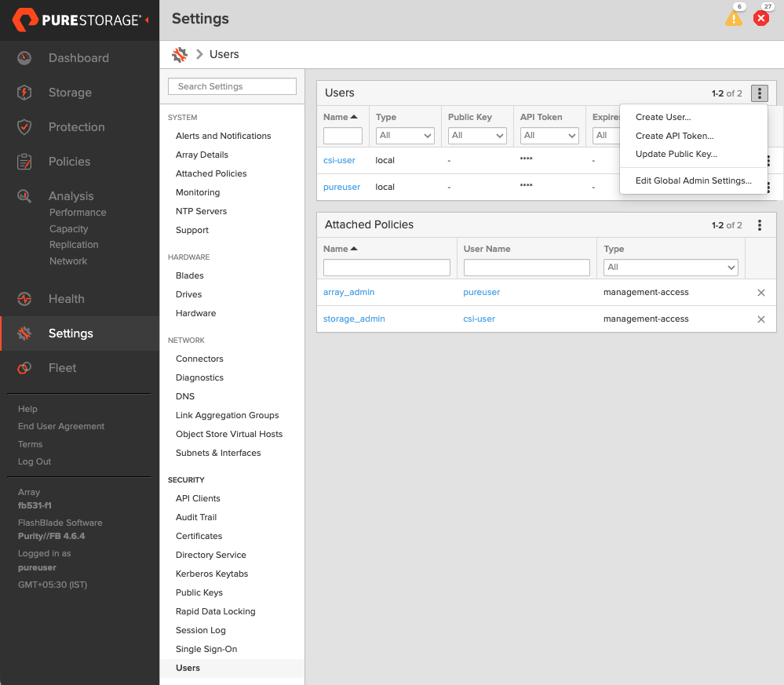784x685 pixels.
Task: Remove the storage_admin attached policy
Action: [x=760, y=319]
